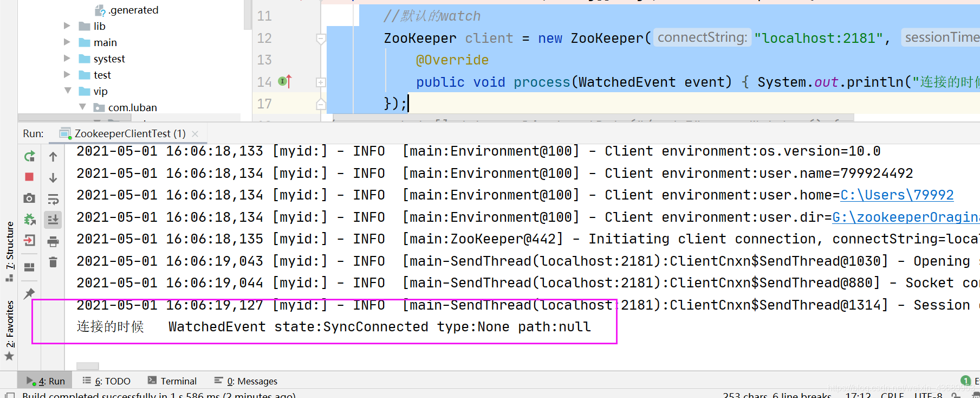
Task: Click the 17:12 caret position in status bar
Action: (858, 395)
